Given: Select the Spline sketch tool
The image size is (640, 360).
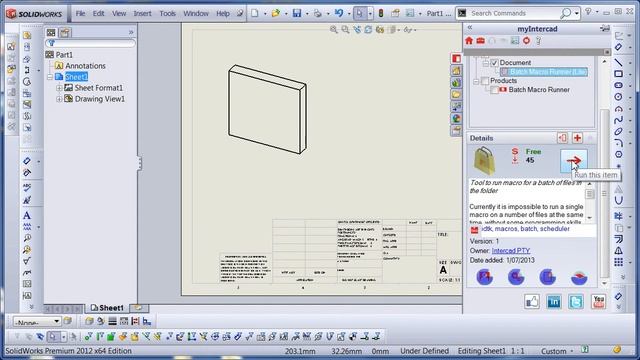Looking at the screenshot, I should pos(618,120).
